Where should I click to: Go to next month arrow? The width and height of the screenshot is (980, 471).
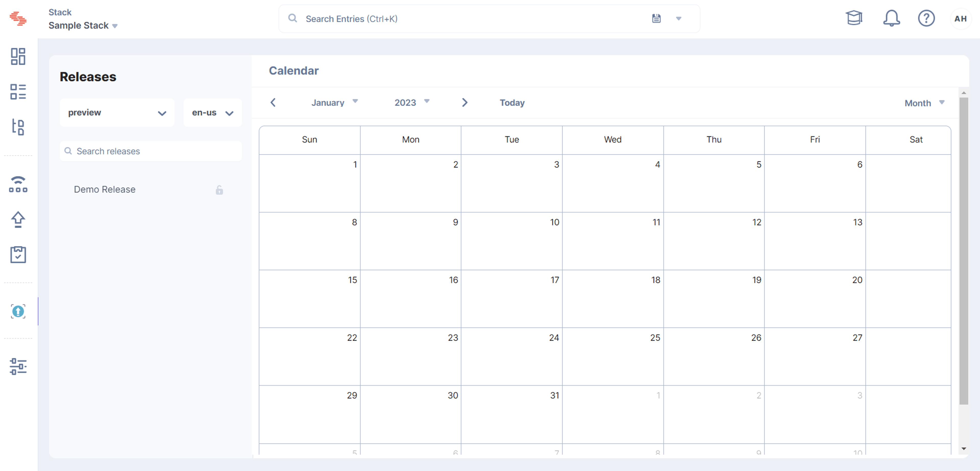[464, 103]
